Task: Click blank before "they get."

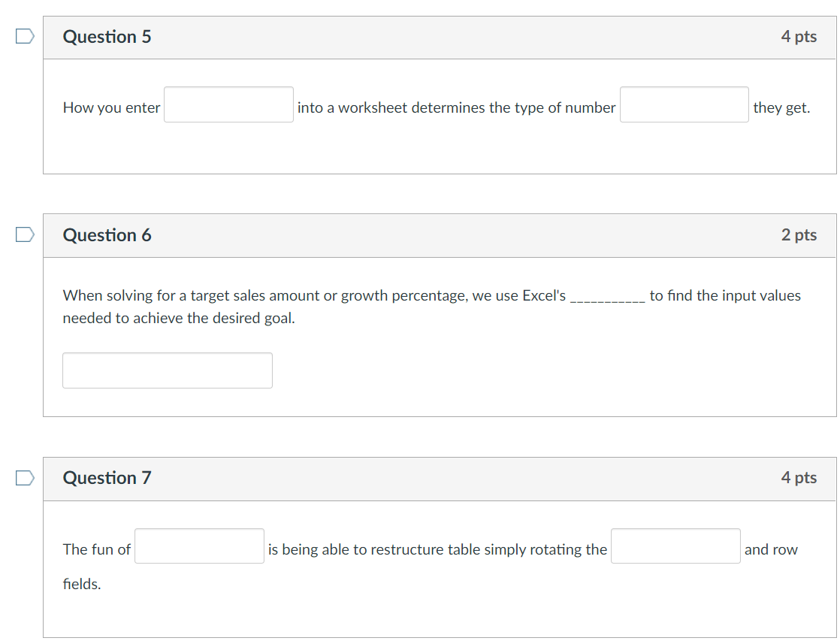Action: pos(684,104)
